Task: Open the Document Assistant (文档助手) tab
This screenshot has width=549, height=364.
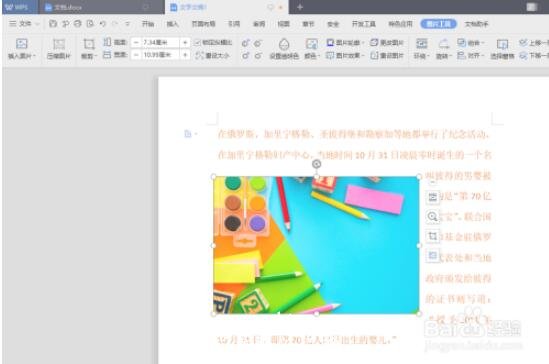Action: 476,24
